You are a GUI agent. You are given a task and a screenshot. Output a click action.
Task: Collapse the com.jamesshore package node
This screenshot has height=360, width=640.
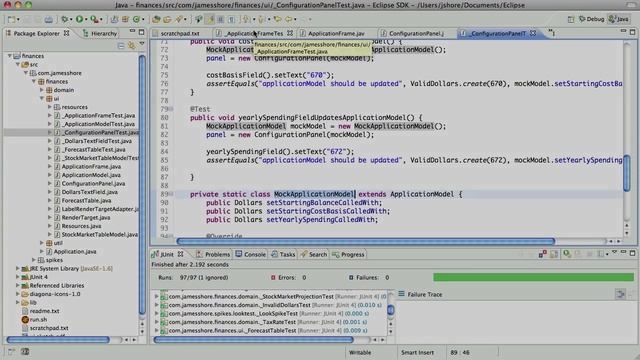[26, 73]
